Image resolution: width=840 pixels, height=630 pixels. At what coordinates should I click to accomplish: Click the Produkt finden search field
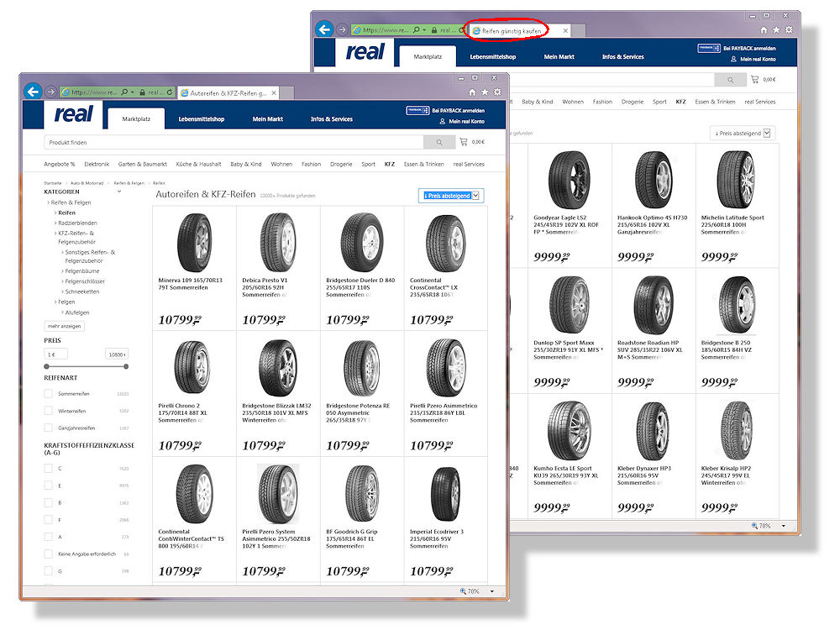(x=234, y=143)
